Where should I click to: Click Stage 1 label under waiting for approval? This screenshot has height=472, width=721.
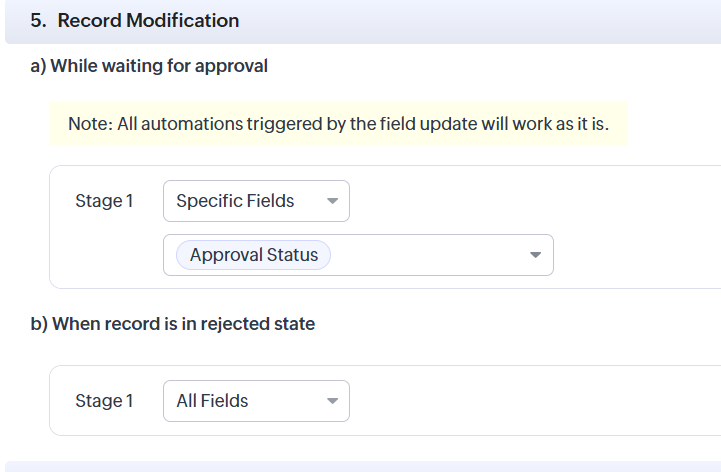tap(104, 201)
